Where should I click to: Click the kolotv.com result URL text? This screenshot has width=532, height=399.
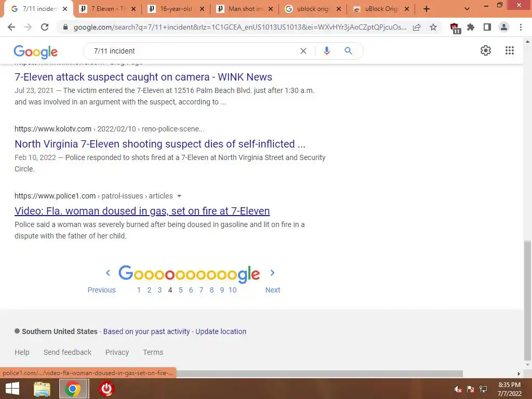tap(109, 129)
